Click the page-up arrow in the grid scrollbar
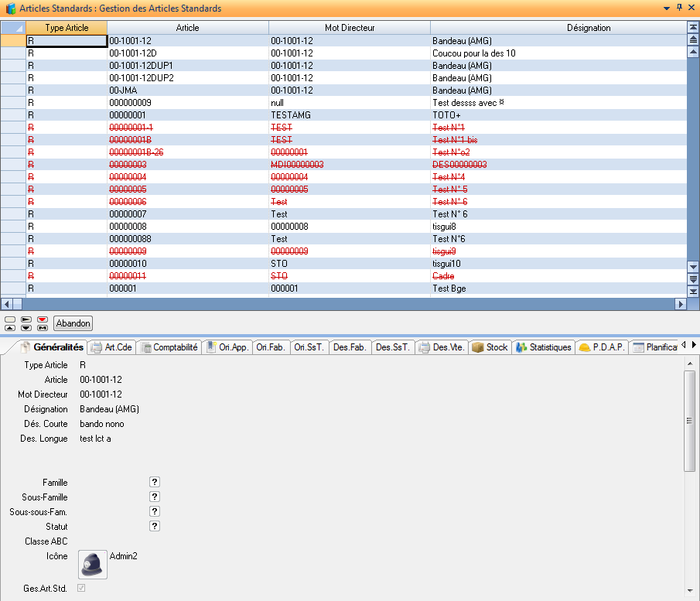Screen dimensions: 700x601 (x=693, y=39)
